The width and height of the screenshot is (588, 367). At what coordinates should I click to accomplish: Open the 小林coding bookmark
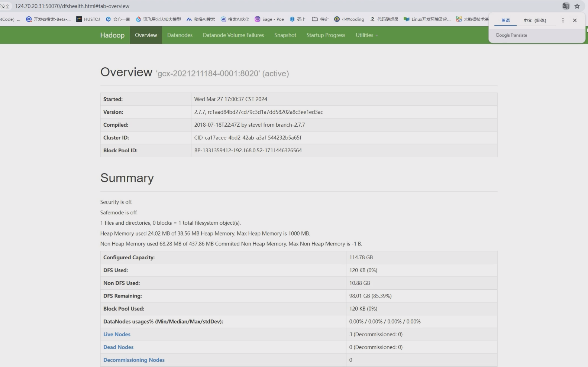click(349, 19)
